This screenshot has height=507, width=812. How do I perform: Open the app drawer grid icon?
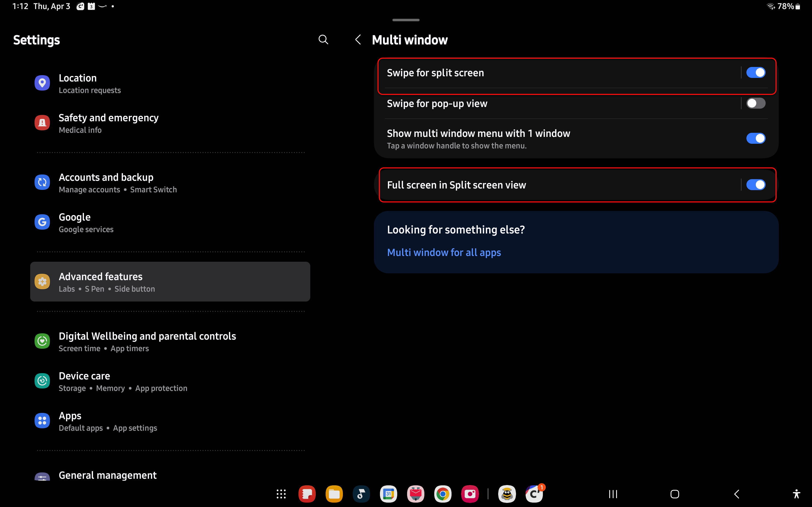point(281,494)
